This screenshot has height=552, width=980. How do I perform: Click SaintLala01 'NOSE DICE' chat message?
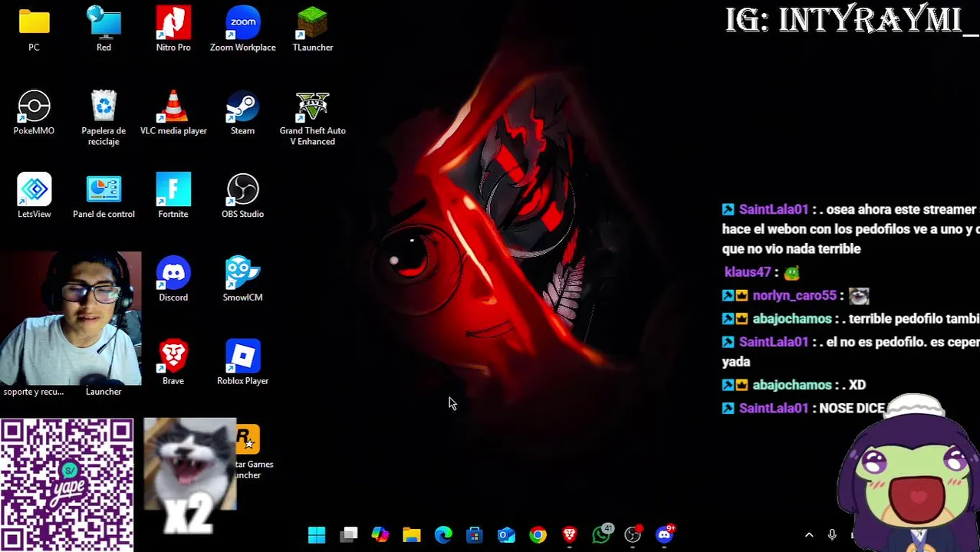pos(804,408)
